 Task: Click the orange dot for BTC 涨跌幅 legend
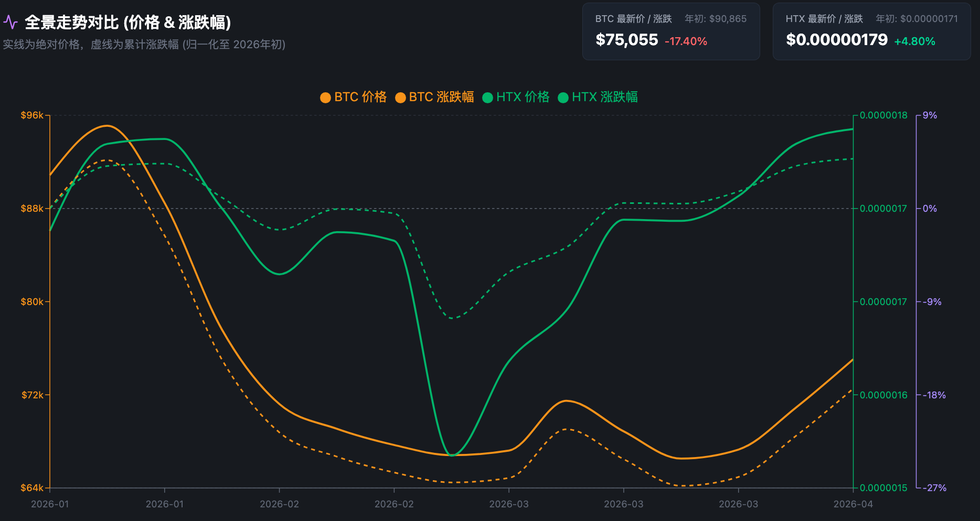(x=400, y=97)
